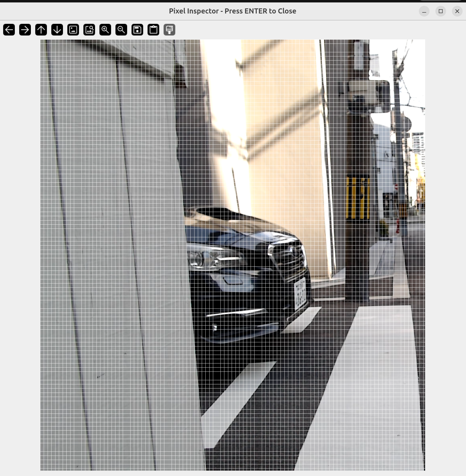The height and width of the screenshot is (476, 466).
Task: Click the car's front grille emblem
Action: [x=292, y=249]
